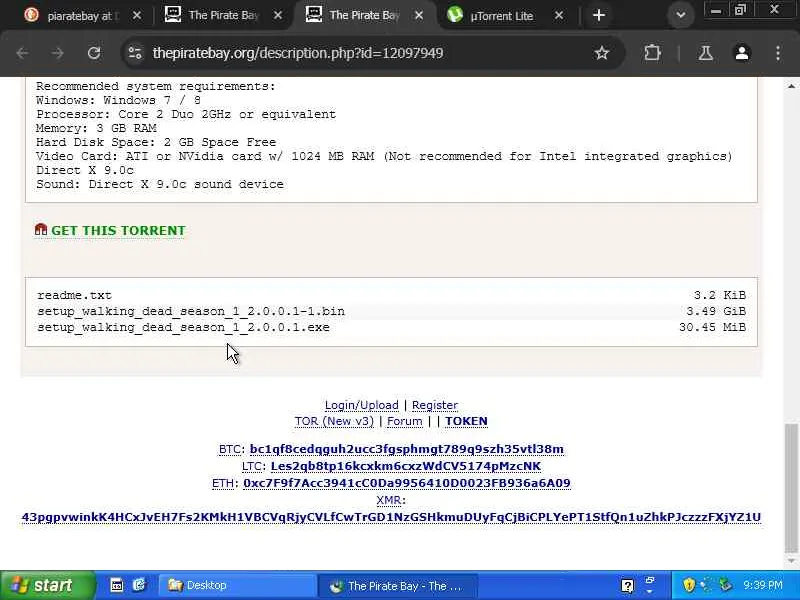Close the active Pirate Bay tab
800x600 pixels.
(x=419, y=16)
